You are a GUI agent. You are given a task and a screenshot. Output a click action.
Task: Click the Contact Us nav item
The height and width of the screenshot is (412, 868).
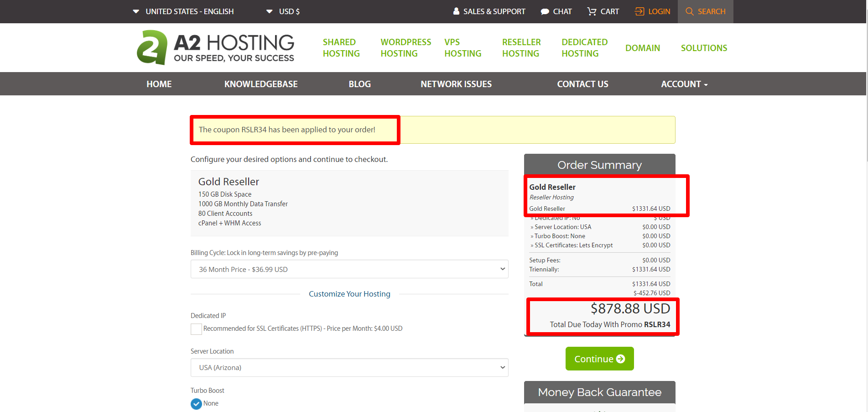(582, 84)
